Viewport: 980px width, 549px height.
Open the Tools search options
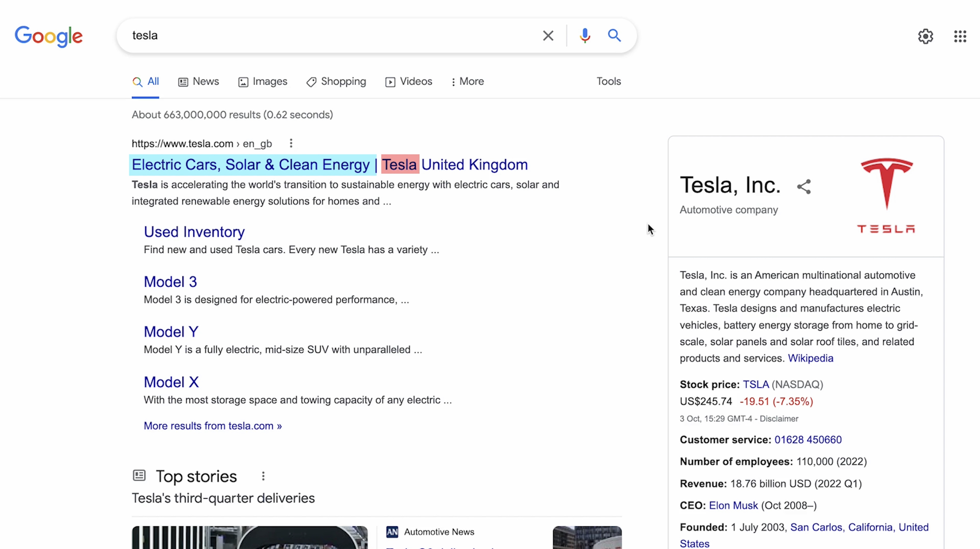[x=608, y=82]
